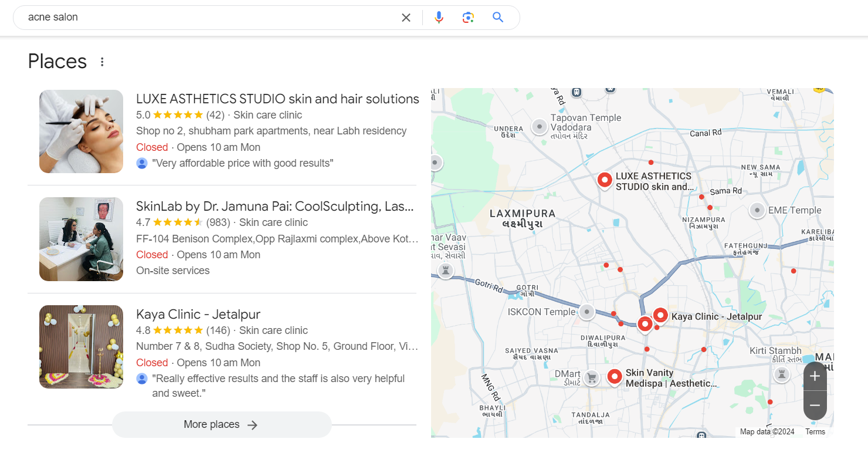Clear the search box with the X icon
The image size is (868, 449).
pyautogui.click(x=406, y=18)
